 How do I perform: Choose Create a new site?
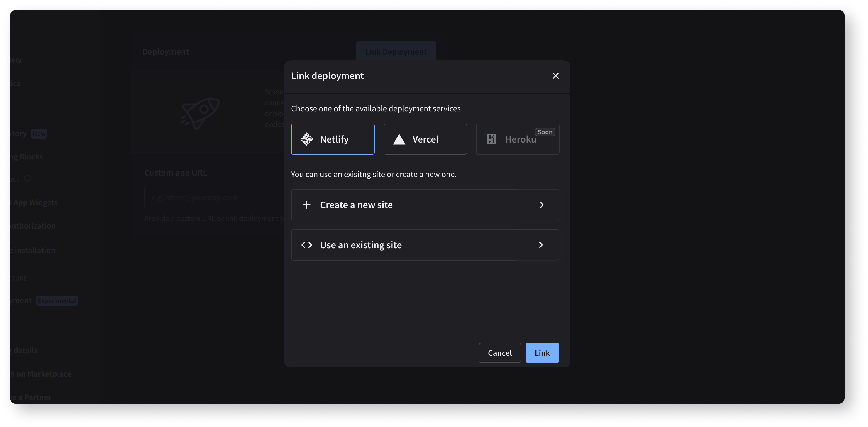tap(425, 205)
